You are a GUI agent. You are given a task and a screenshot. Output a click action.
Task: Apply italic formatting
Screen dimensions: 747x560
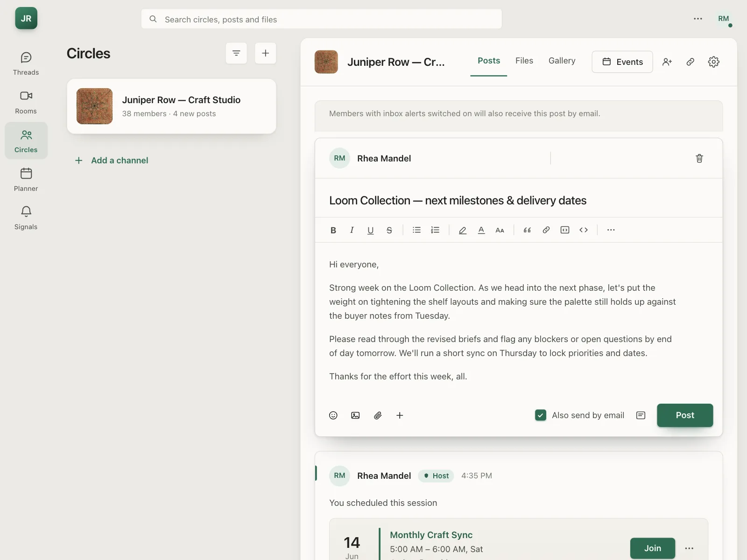(x=352, y=230)
